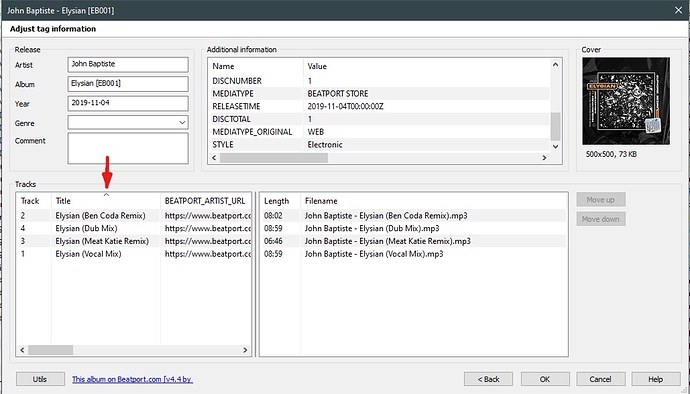This screenshot has width=690, height=394.
Task: Click the Move down button
Action: click(x=601, y=219)
